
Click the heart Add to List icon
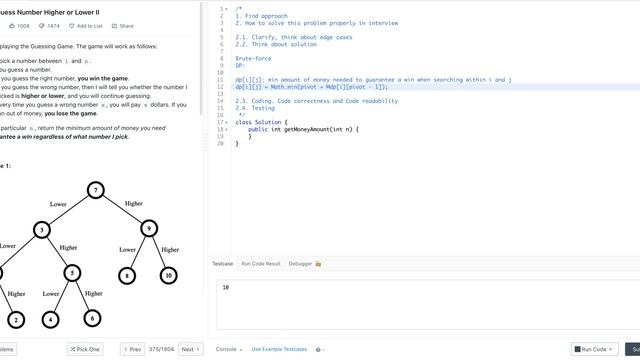[71, 26]
